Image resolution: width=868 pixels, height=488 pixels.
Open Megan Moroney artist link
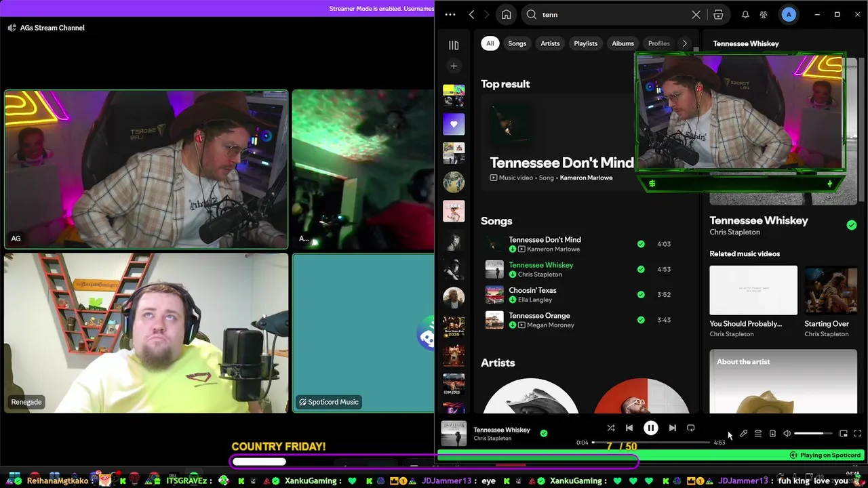pos(551,325)
